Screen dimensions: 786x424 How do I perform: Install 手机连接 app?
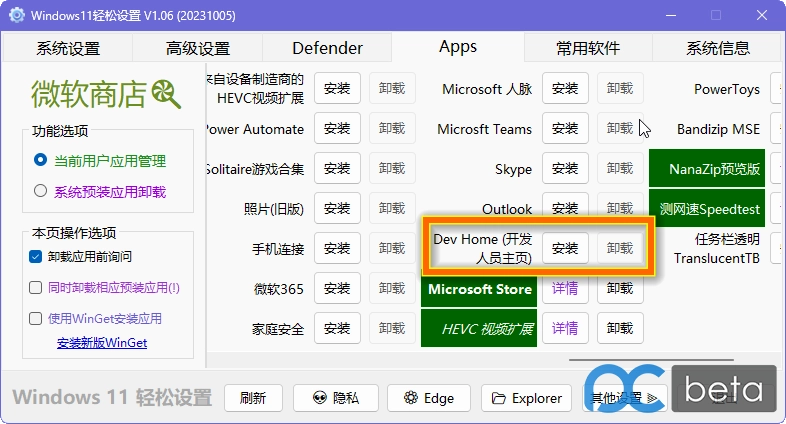(x=337, y=248)
